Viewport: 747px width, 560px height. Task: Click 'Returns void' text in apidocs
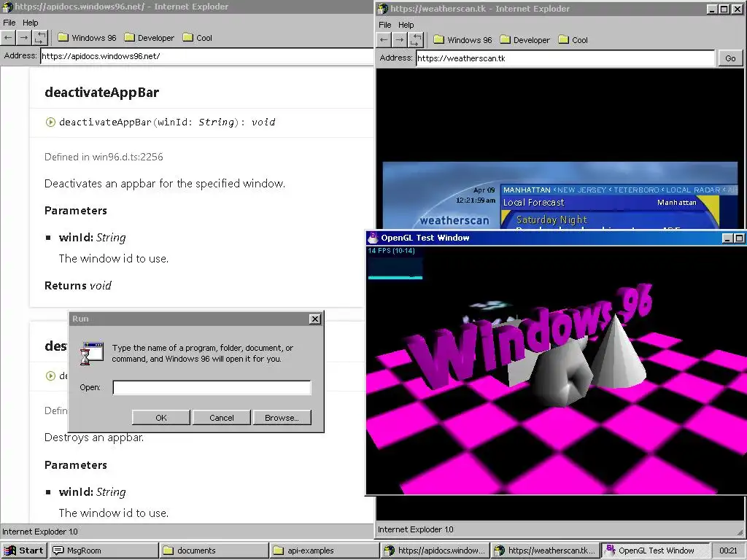(77, 286)
